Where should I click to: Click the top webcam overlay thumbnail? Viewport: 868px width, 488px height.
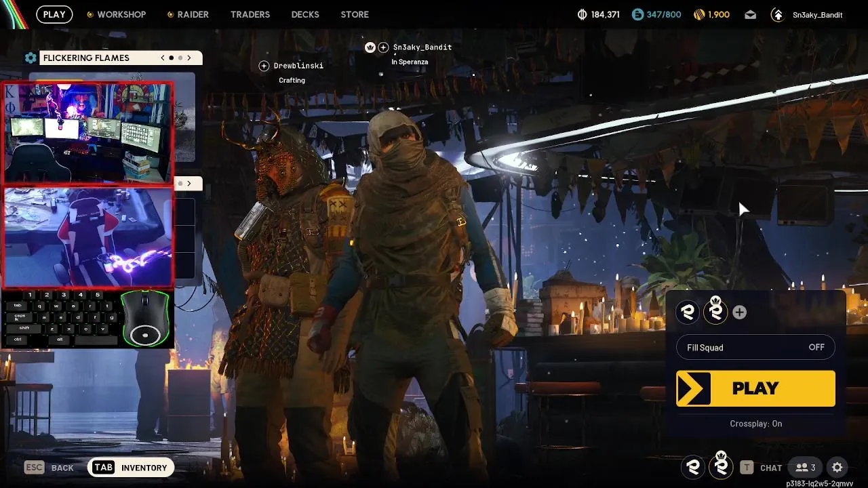(88, 134)
